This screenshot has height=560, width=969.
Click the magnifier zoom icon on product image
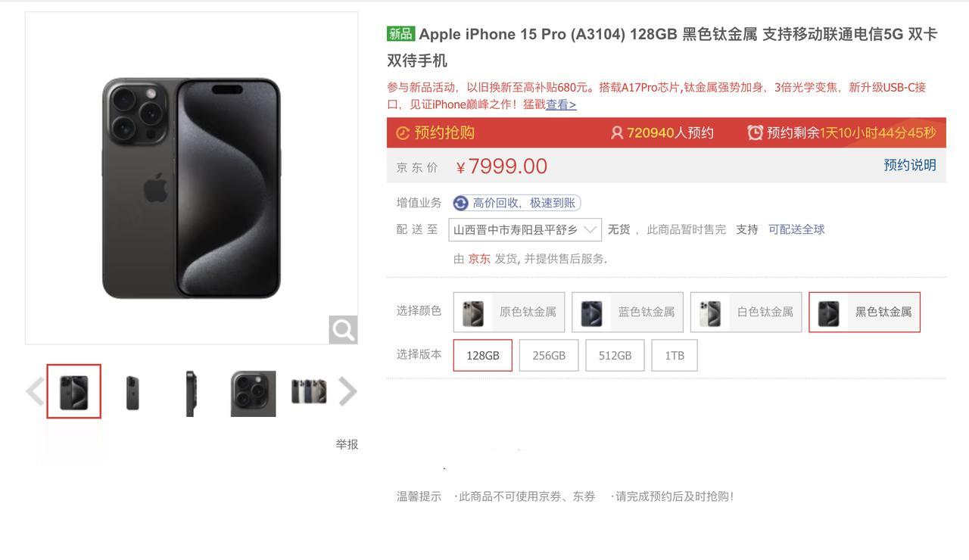[343, 329]
